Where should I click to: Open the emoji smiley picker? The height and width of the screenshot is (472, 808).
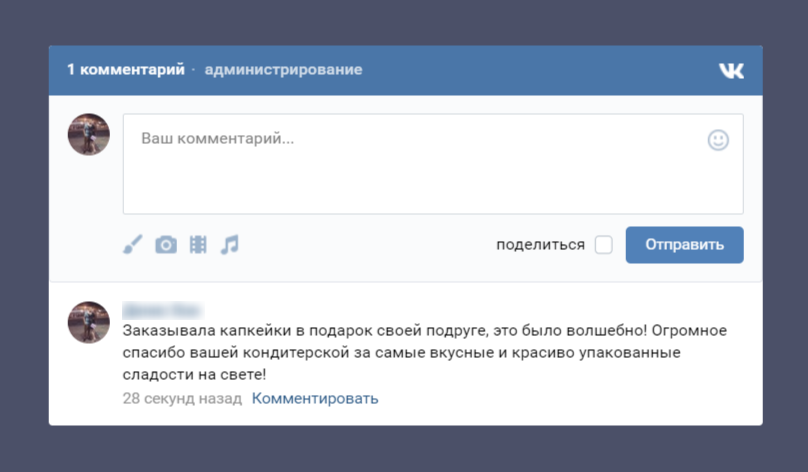coord(718,140)
